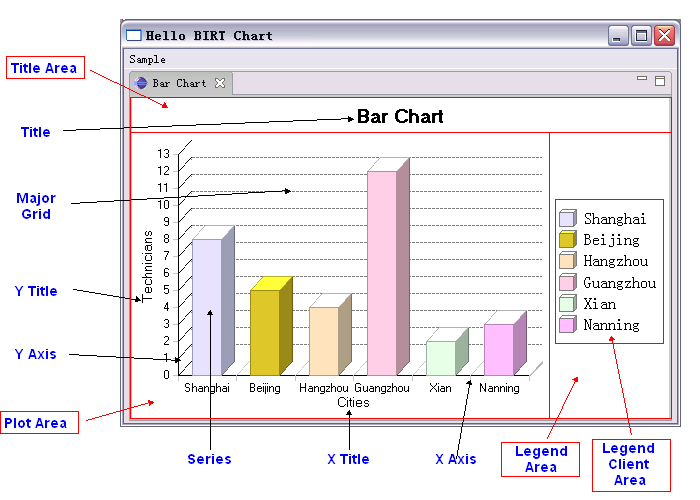Click the Beijing legend label
Screen dimensions: 700x500
611,240
